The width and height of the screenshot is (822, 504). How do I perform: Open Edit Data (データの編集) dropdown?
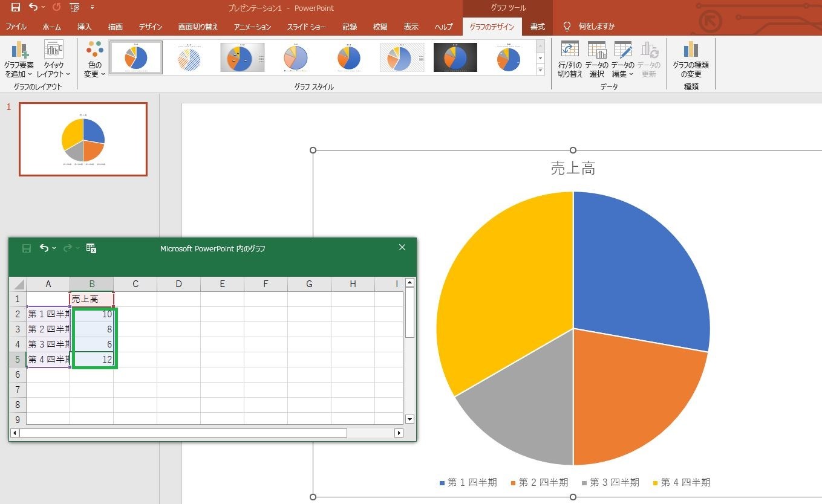pos(622,59)
